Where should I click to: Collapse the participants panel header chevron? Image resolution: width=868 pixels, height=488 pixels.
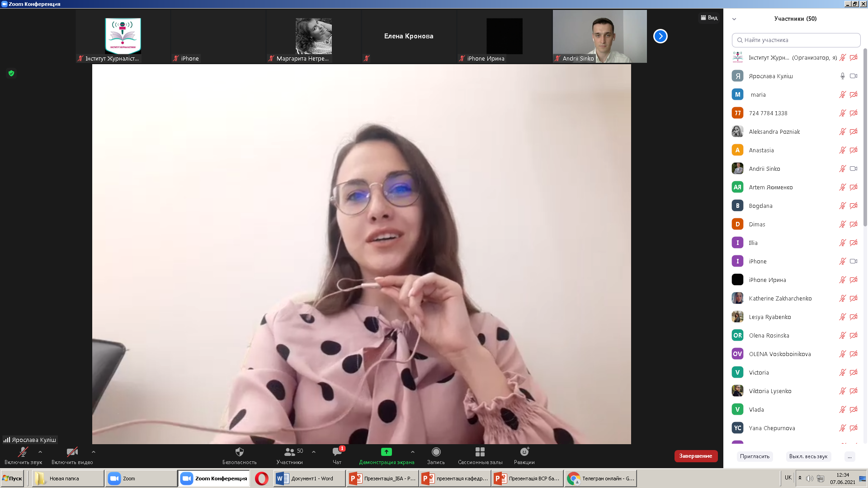734,19
